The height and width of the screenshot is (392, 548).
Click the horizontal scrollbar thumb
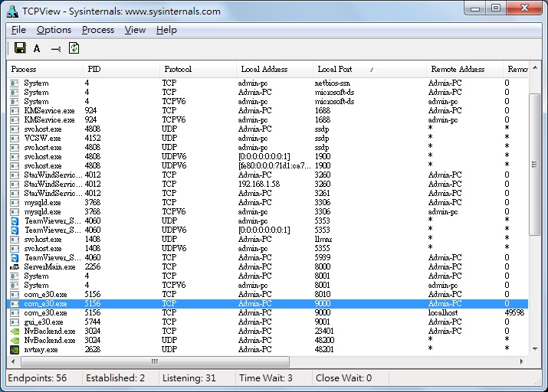click(x=155, y=361)
